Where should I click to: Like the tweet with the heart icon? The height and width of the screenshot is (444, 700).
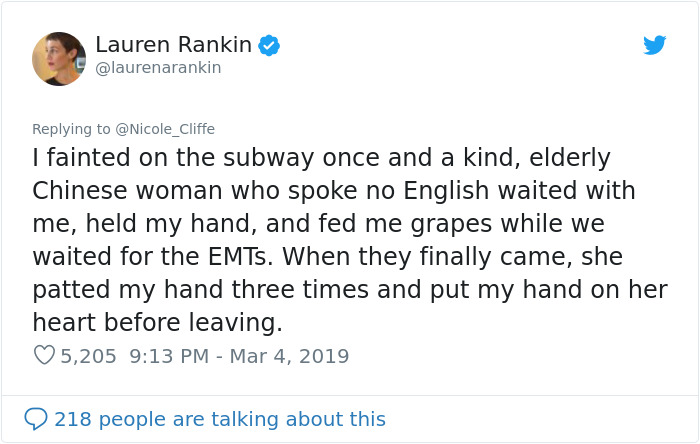[x=44, y=355]
